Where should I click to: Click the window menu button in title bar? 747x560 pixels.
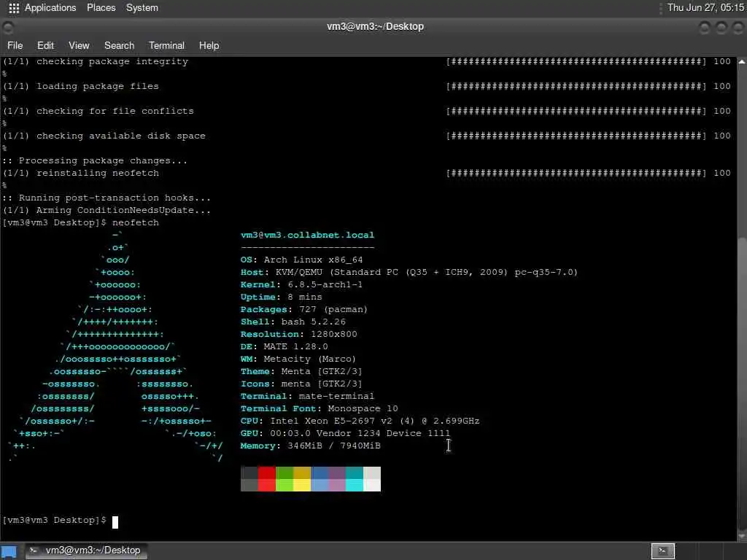pyautogui.click(x=8, y=28)
